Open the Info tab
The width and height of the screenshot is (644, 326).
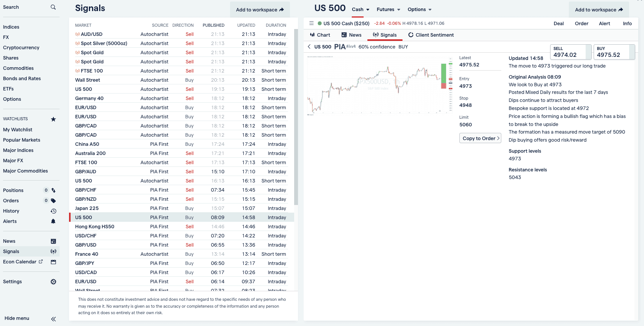[x=627, y=23]
